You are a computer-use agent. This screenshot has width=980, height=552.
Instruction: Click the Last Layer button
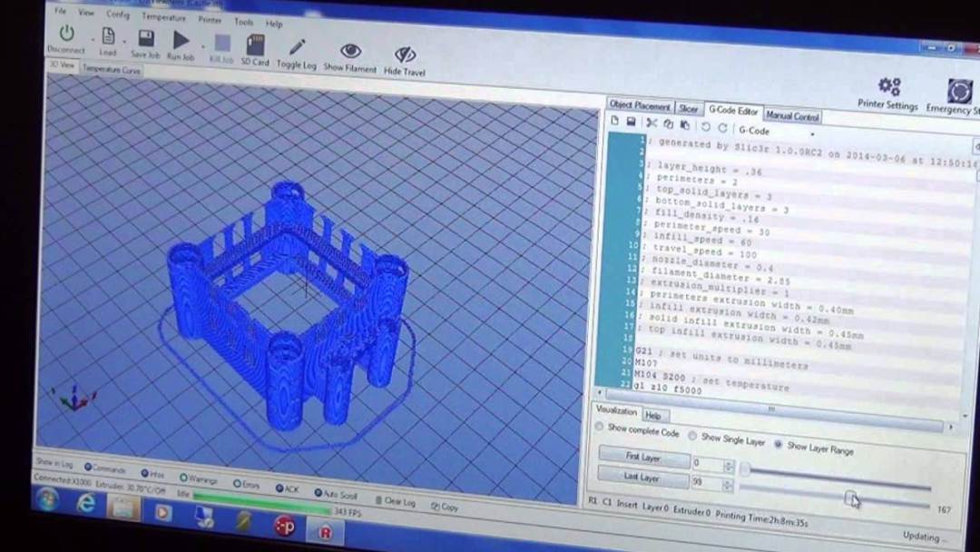(x=642, y=477)
